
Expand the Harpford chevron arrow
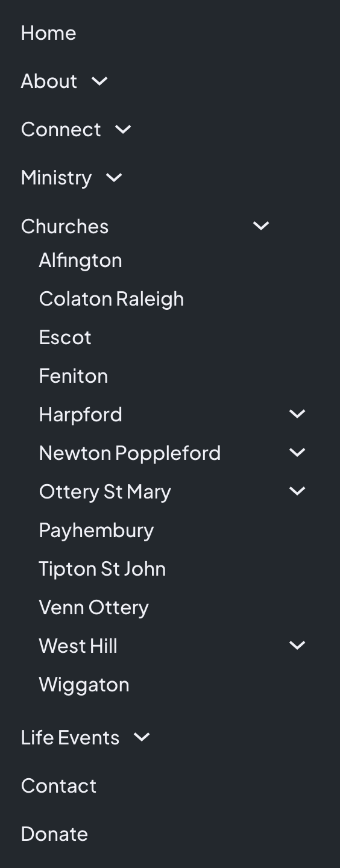pyautogui.click(x=297, y=414)
